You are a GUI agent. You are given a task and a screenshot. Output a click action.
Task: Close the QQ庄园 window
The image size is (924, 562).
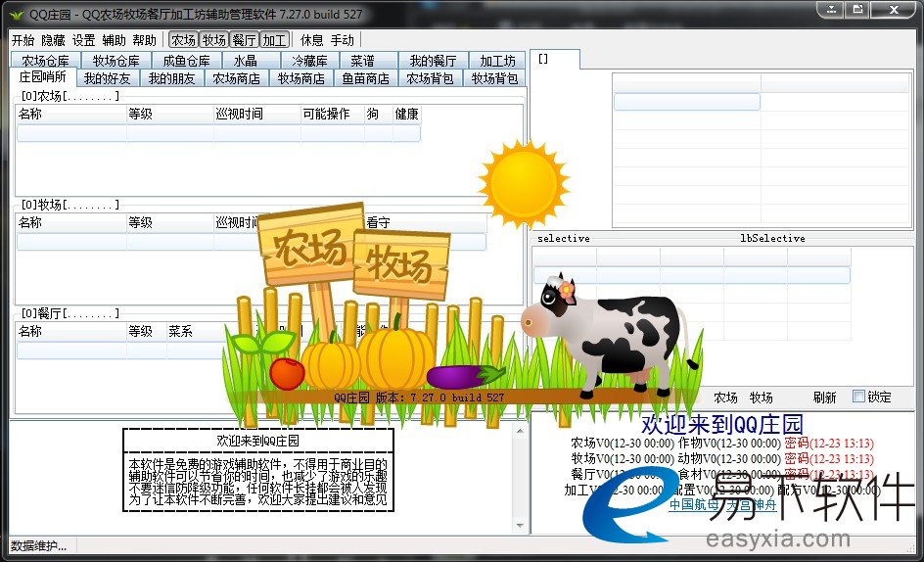pyautogui.click(x=894, y=10)
